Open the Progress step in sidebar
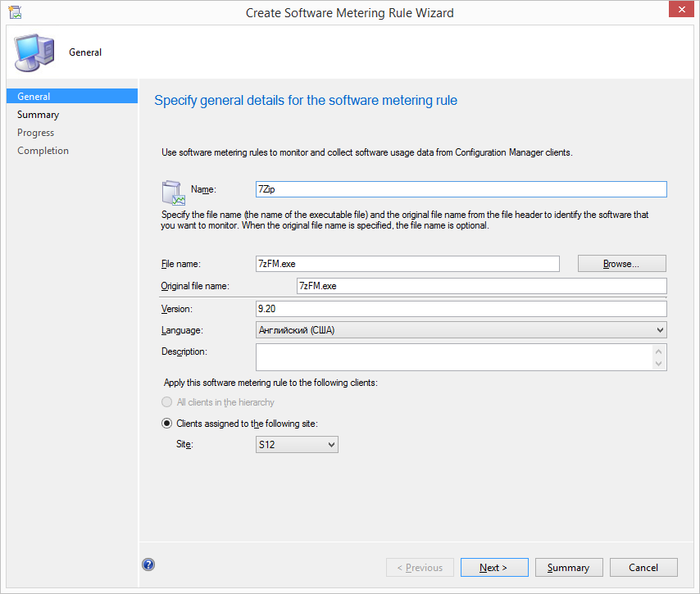This screenshot has width=700, height=594. 35,132
